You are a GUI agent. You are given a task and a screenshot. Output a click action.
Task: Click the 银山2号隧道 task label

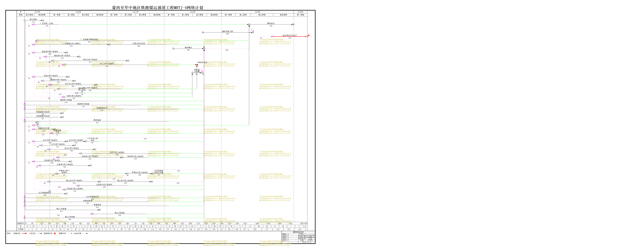coord(70,217)
